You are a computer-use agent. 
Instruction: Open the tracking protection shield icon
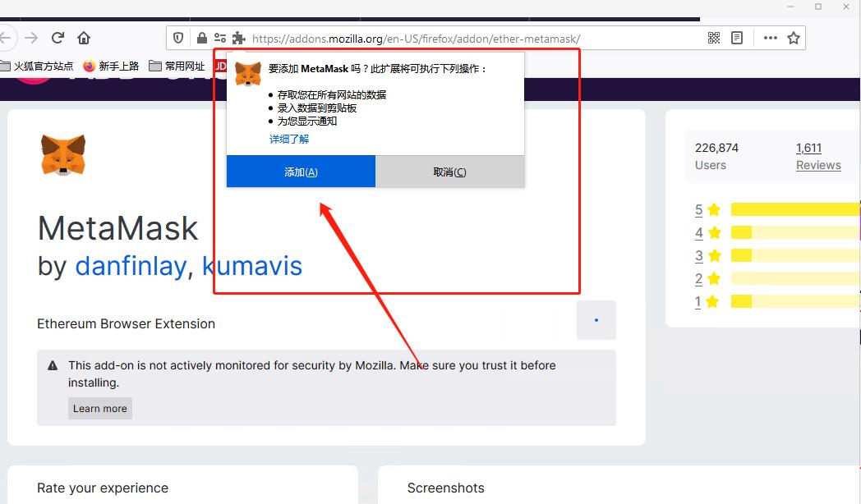[x=178, y=38]
